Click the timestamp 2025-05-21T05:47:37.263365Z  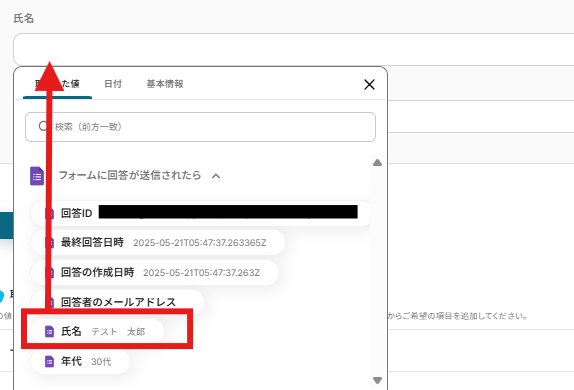(200, 243)
